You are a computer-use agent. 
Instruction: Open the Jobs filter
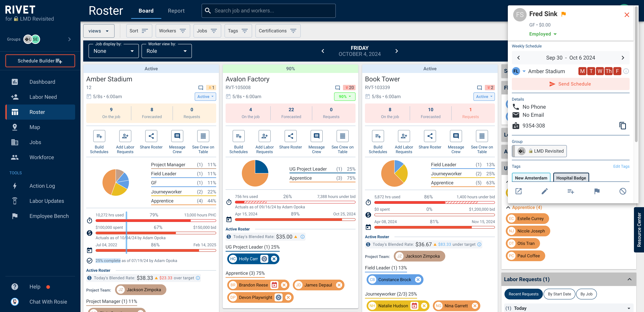(207, 31)
